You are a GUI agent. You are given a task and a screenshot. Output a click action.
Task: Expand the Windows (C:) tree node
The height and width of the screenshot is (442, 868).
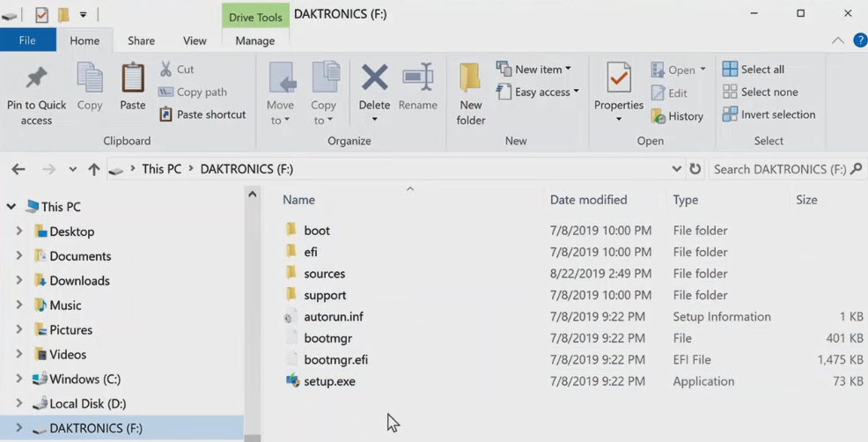click(x=19, y=379)
